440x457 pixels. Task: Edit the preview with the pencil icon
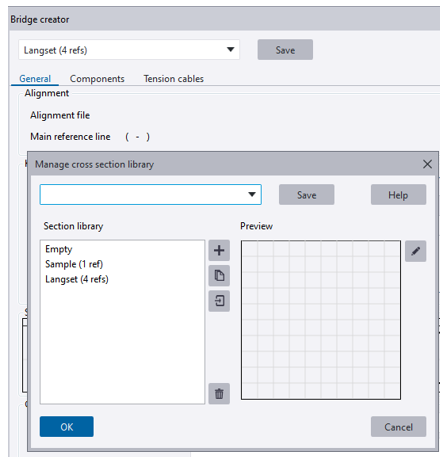[x=416, y=251]
